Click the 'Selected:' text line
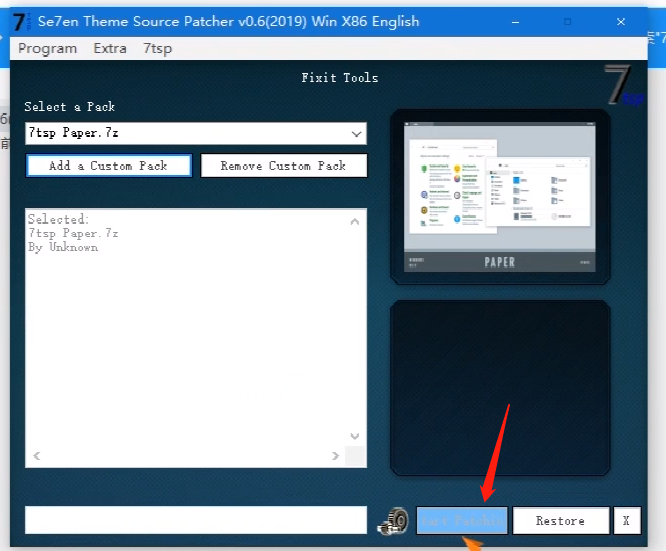This screenshot has height=551, width=666. tap(58, 219)
